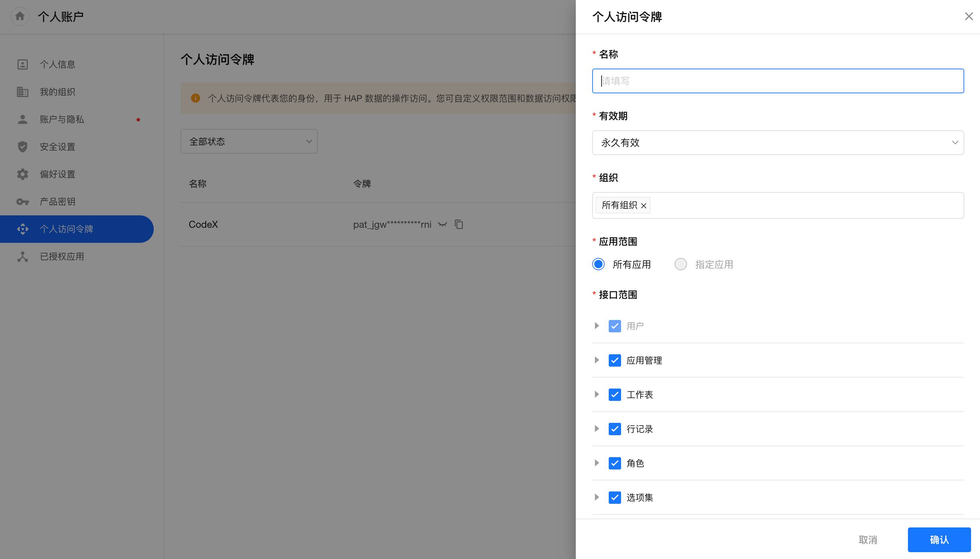The height and width of the screenshot is (559, 980).
Task: Click the 偏好设置 gear icon
Action: click(x=23, y=174)
